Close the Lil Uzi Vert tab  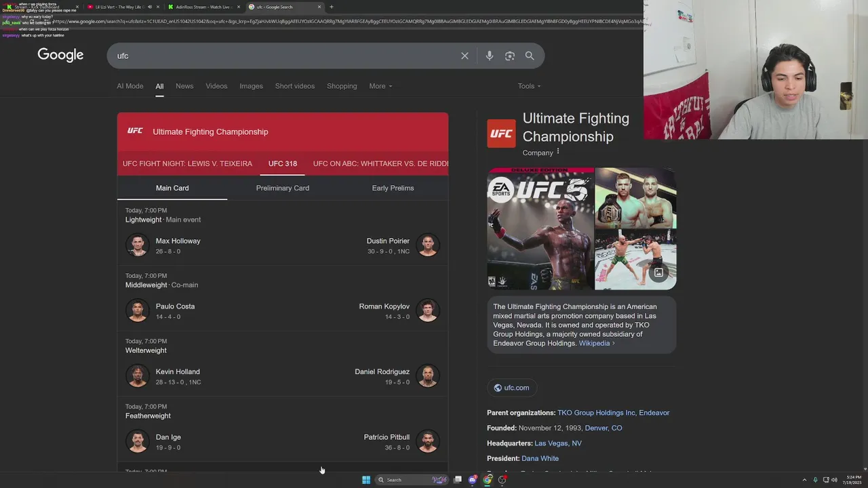[158, 7]
